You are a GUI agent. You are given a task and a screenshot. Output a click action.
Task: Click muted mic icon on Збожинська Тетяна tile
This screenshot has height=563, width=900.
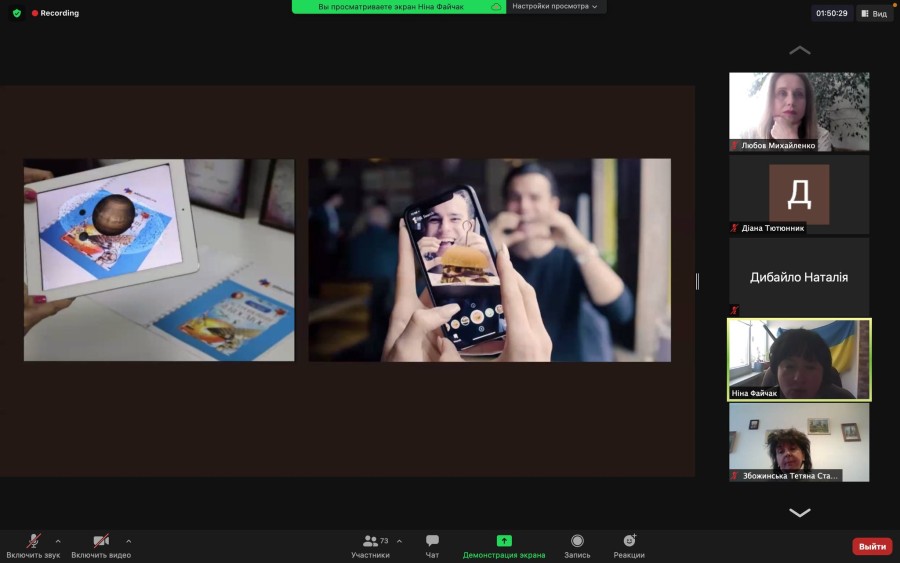pos(735,475)
